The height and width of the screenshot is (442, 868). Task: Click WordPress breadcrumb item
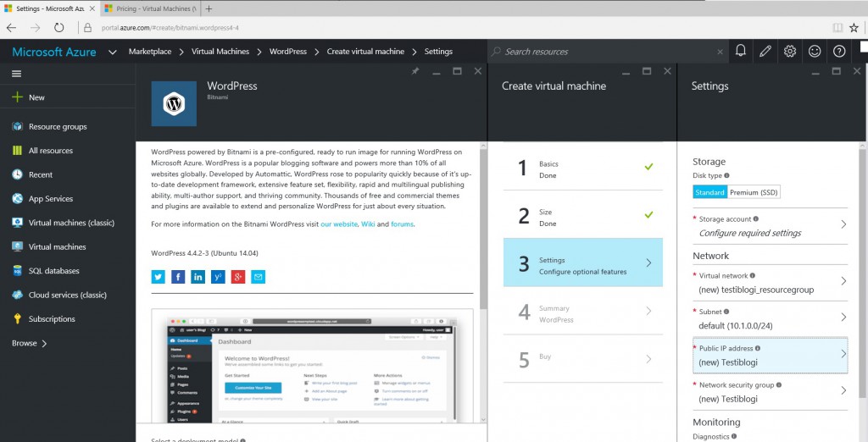pyautogui.click(x=288, y=52)
